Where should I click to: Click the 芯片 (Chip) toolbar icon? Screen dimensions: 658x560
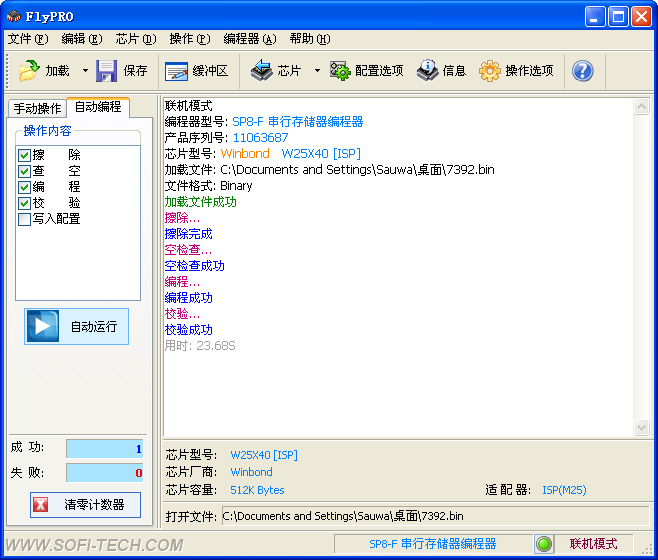261,71
